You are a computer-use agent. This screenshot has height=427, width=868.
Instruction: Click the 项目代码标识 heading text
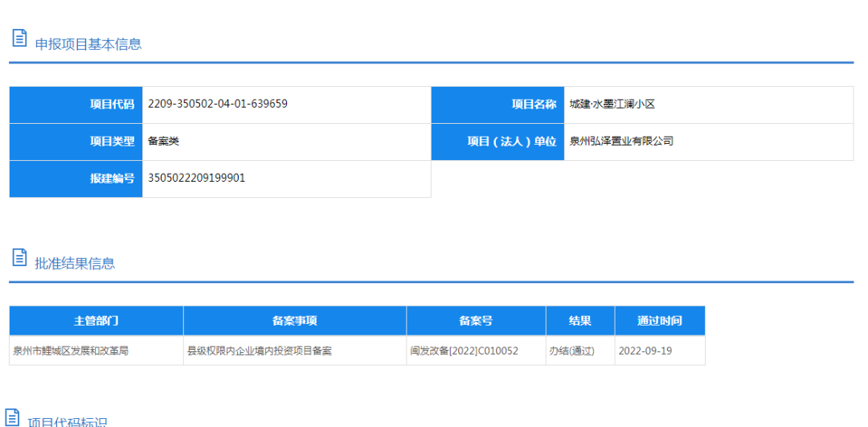click(68, 422)
